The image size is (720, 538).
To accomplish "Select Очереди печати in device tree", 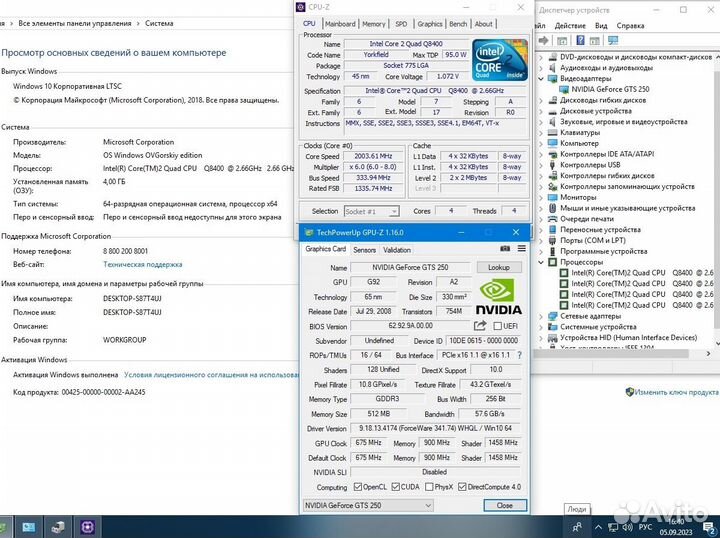I will coord(587,219).
